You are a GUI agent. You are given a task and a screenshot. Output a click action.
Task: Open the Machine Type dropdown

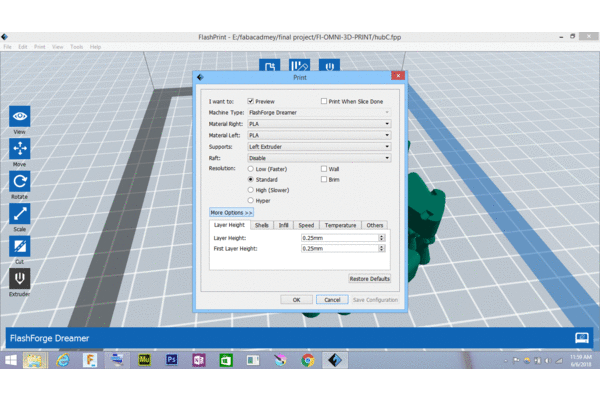[319, 113]
